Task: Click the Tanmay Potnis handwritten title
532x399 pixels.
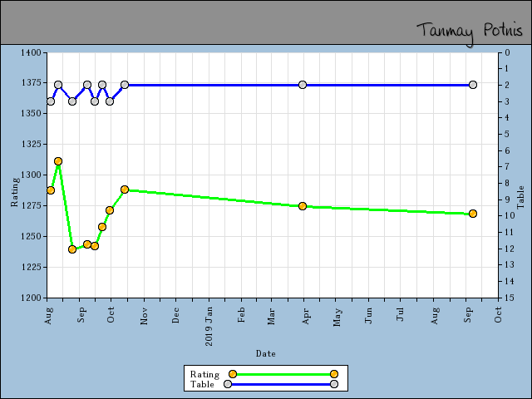Action: click(x=470, y=33)
